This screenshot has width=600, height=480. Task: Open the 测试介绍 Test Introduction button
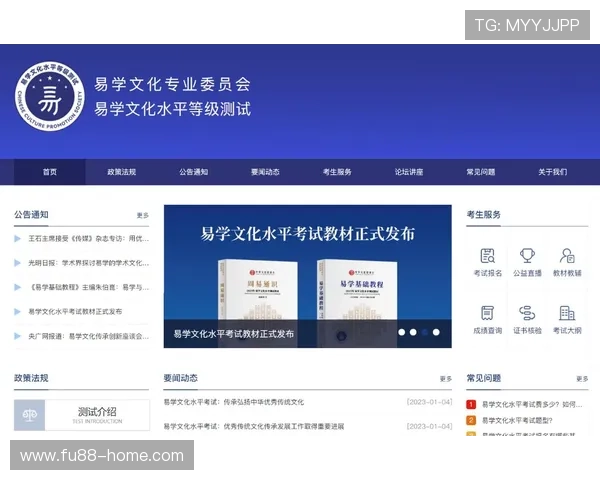(x=82, y=415)
